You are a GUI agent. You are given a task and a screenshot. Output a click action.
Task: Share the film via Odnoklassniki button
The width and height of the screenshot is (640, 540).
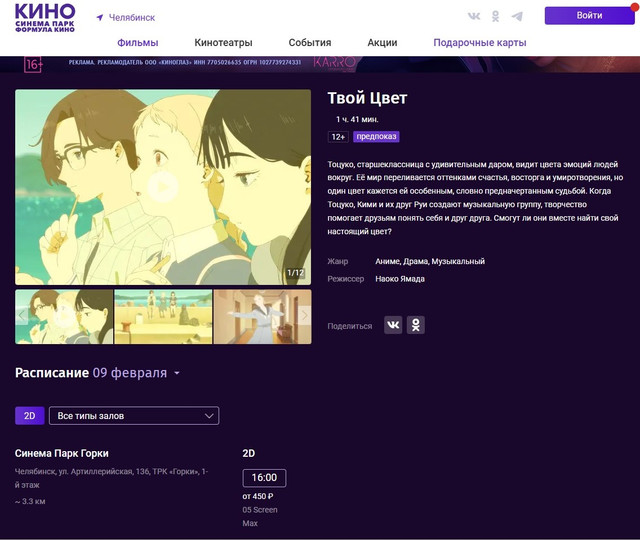(416, 325)
